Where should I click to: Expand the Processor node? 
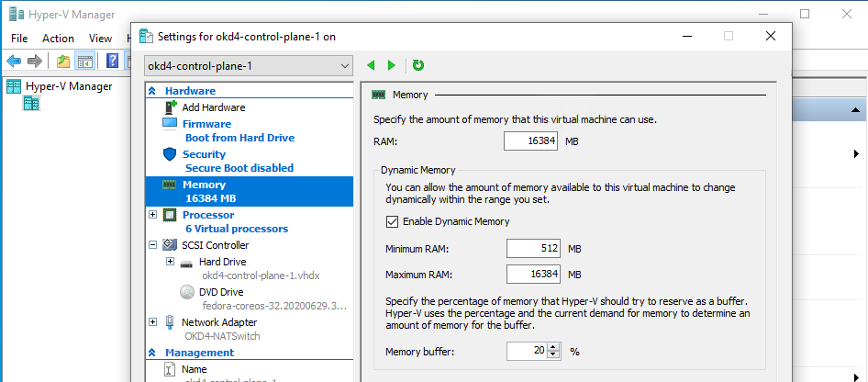click(x=153, y=215)
